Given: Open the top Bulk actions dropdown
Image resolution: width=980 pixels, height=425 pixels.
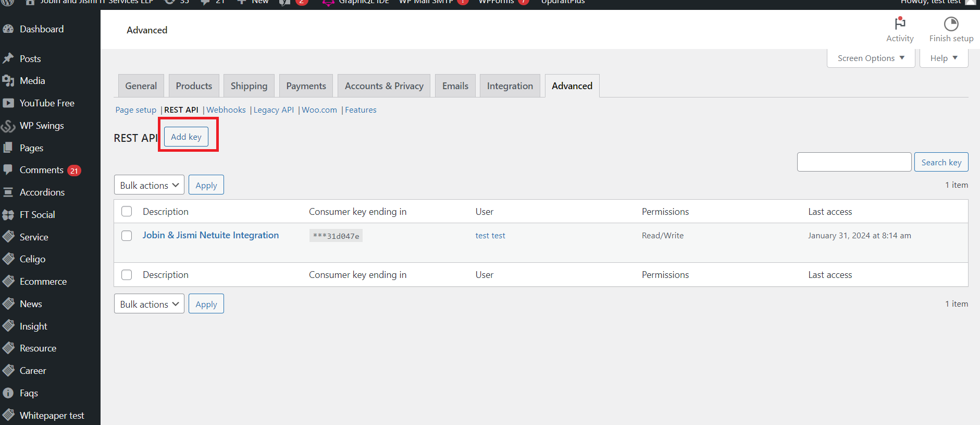Looking at the screenshot, I should pyautogui.click(x=149, y=185).
